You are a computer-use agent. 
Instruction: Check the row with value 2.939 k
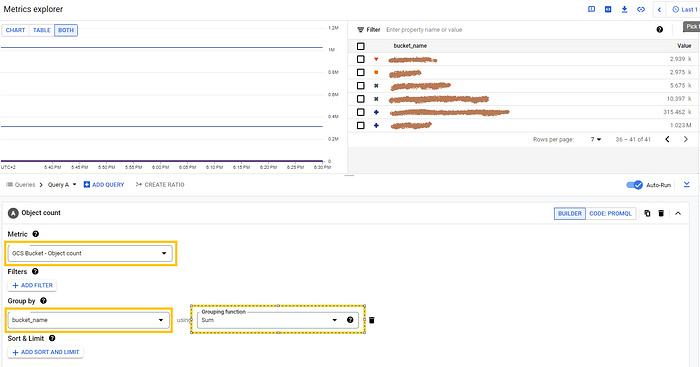[361, 59]
